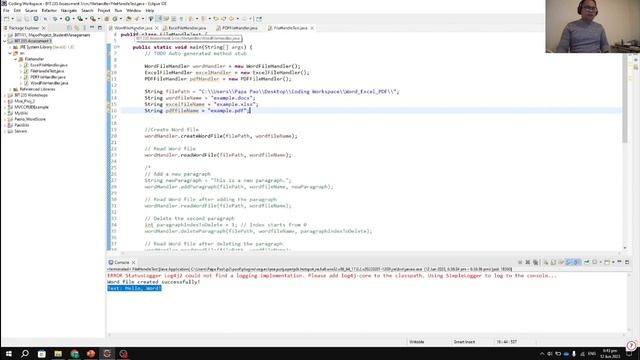Open the Help menu
The height and width of the screenshot is (360, 640).
click(x=150, y=11)
